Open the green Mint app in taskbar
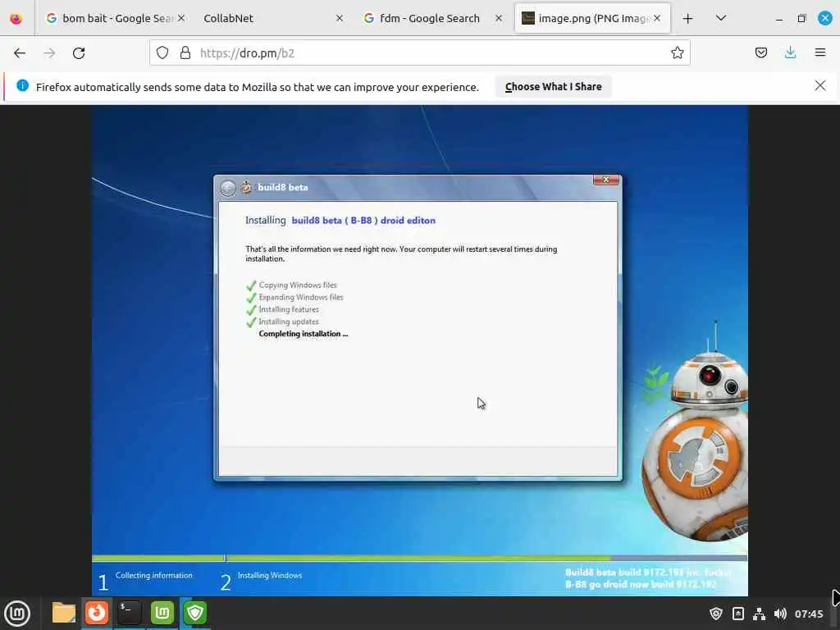Image resolution: width=840 pixels, height=630 pixels. click(x=162, y=613)
